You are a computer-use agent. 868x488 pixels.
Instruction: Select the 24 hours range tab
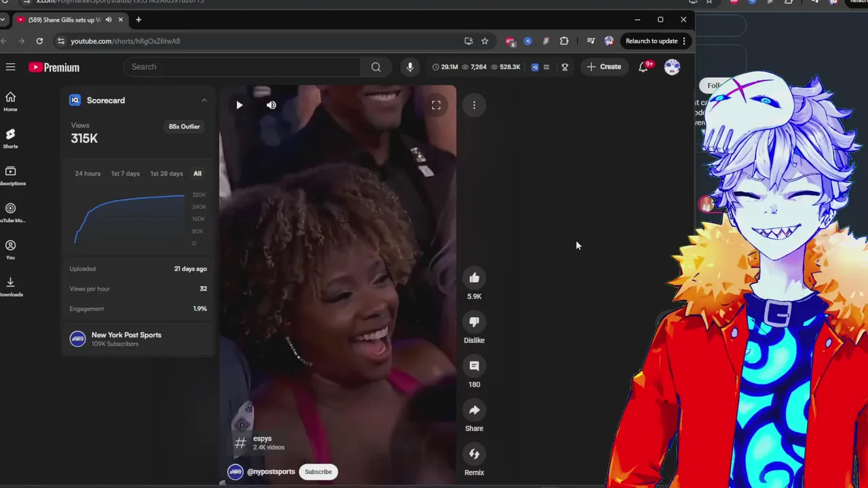point(87,174)
